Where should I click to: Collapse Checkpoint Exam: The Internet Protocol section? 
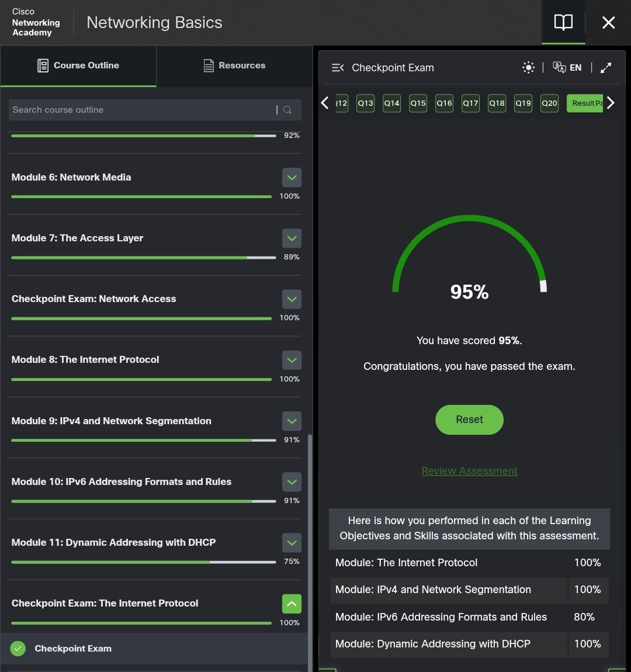[x=292, y=604]
